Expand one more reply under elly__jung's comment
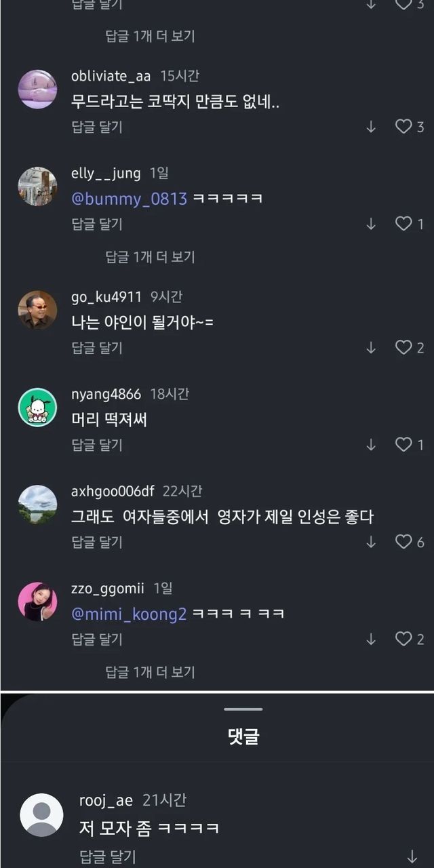Screen dimensions: 434x868 [x=150, y=257]
